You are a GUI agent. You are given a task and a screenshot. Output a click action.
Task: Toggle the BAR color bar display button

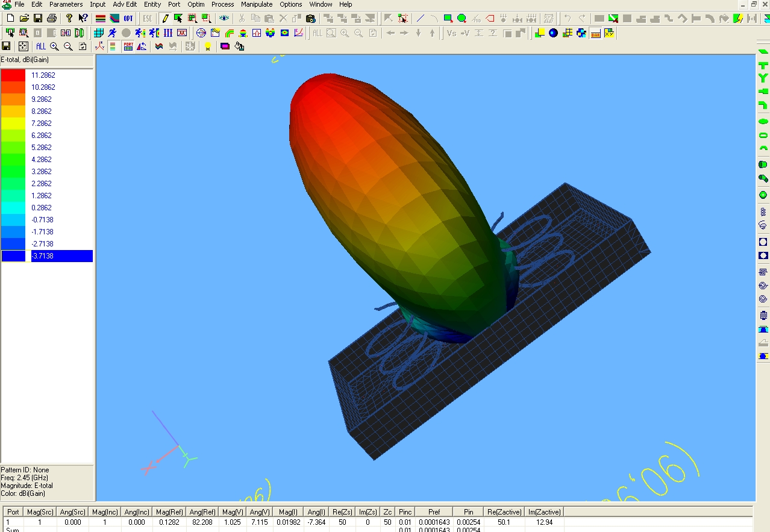[595, 33]
